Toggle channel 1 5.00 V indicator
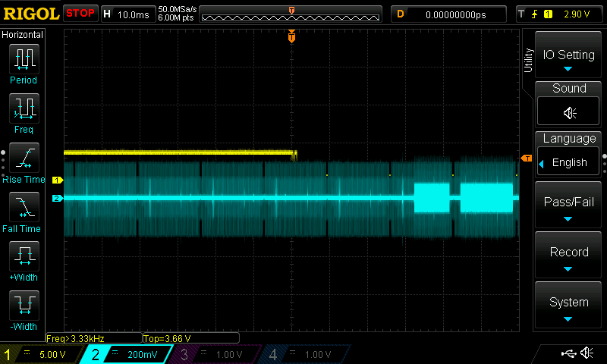The height and width of the screenshot is (364, 607). click(x=41, y=354)
